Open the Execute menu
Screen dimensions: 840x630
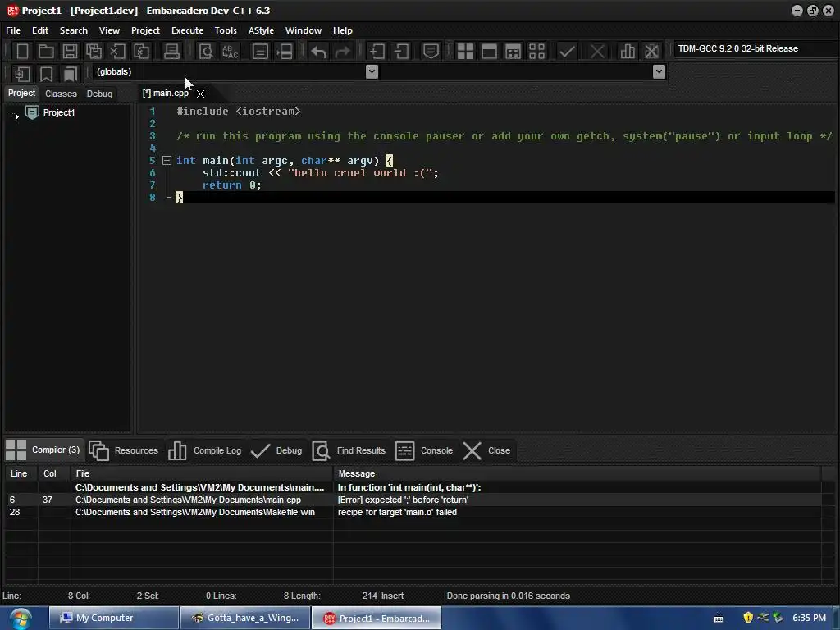[x=187, y=30]
